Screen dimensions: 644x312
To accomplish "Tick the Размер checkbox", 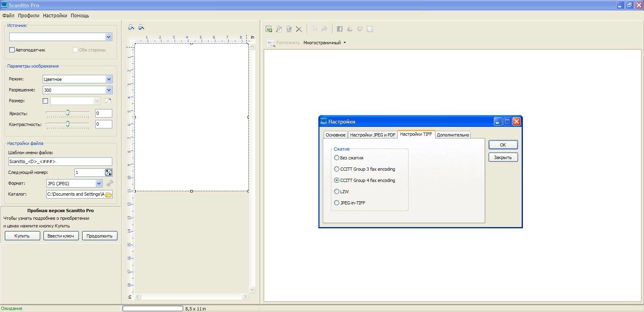I will (x=45, y=101).
